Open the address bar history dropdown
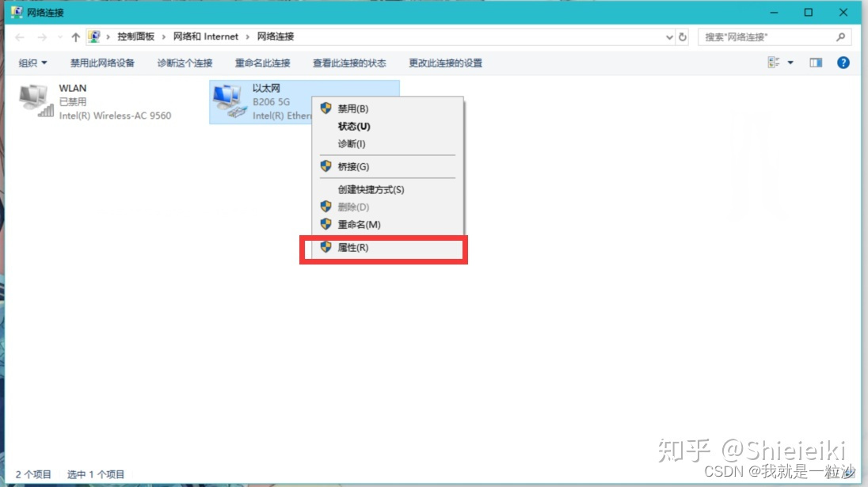868x487 pixels. (x=669, y=36)
